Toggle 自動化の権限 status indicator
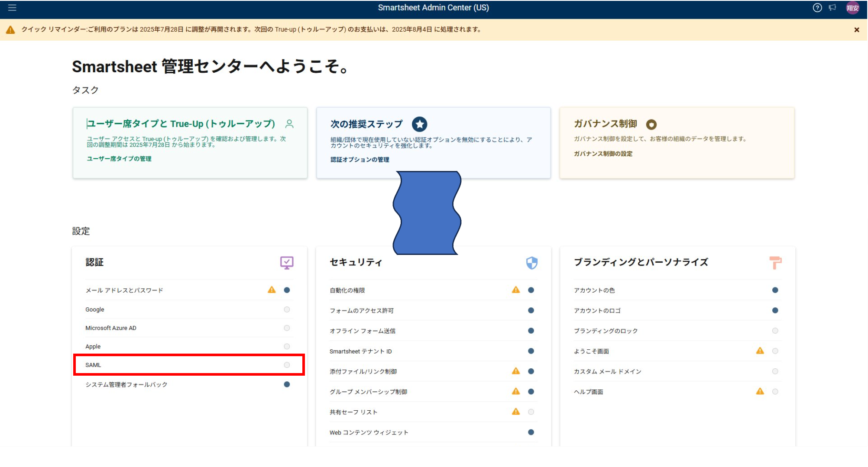Viewport: 868px width, 467px height. (531, 290)
